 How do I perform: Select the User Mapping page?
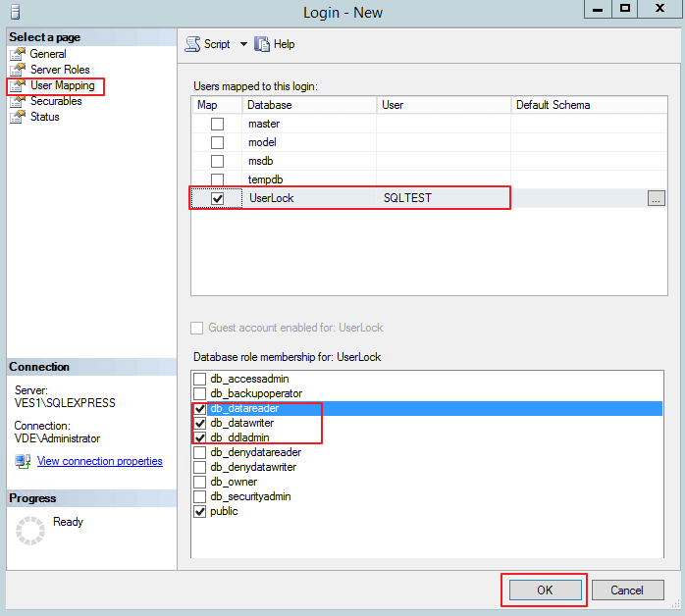[63, 85]
